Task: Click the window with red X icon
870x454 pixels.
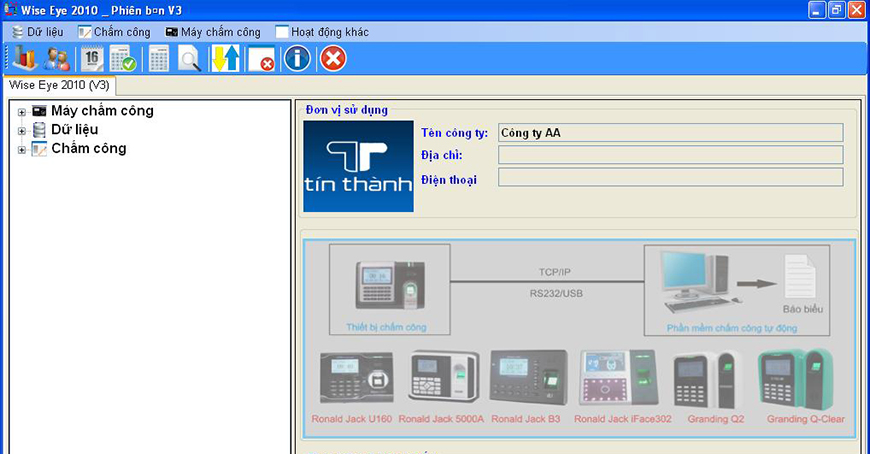Action: pyautogui.click(x=261, y=58)
